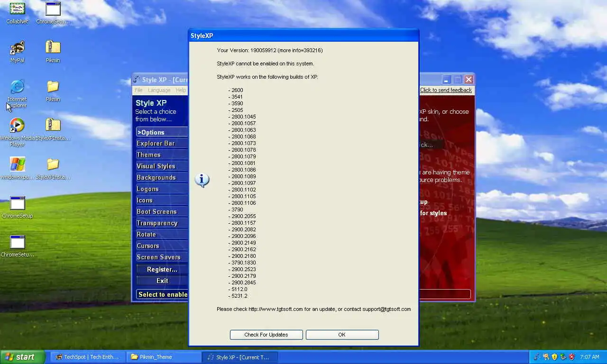Click the 'Your Version: 190059912' text
The width and height of the screenshot is (607, 364).
click(247, 50)
